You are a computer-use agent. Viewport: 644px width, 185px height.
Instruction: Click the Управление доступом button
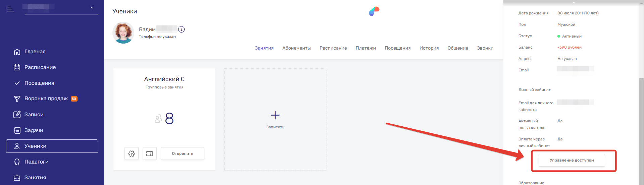click(572, 160)
